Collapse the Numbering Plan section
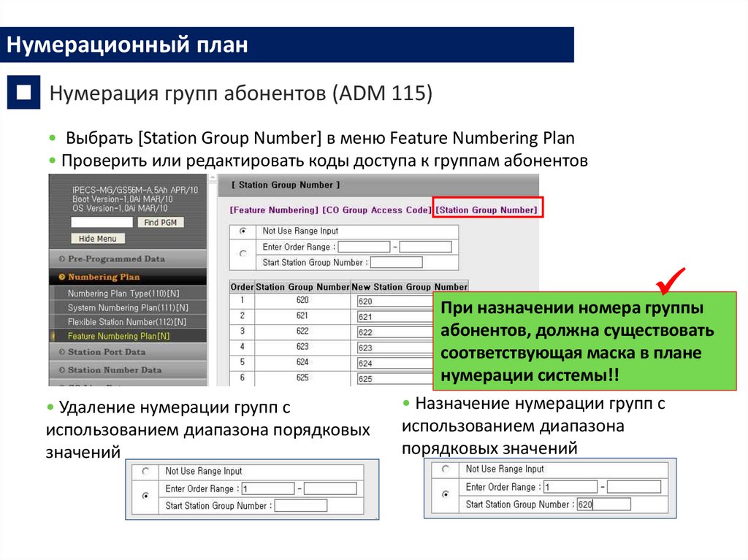This screenshot has height=560, width=748. tap(128, 277)
